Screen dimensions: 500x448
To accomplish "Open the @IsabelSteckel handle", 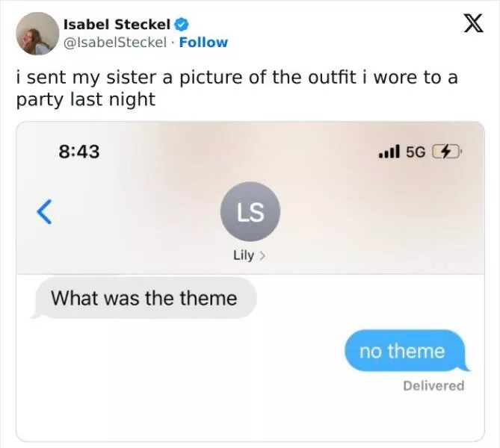I will tap(115, 43).
